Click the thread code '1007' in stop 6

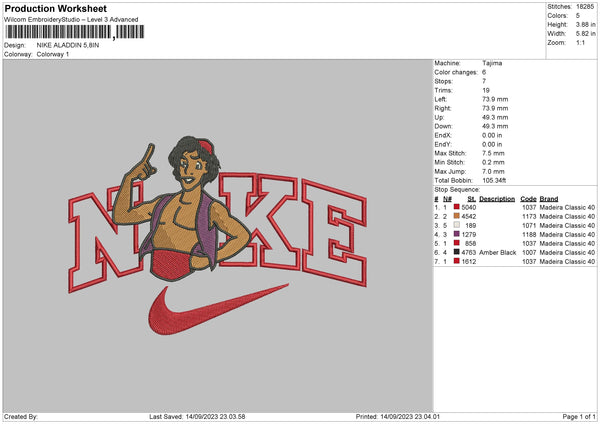(529, 252)
